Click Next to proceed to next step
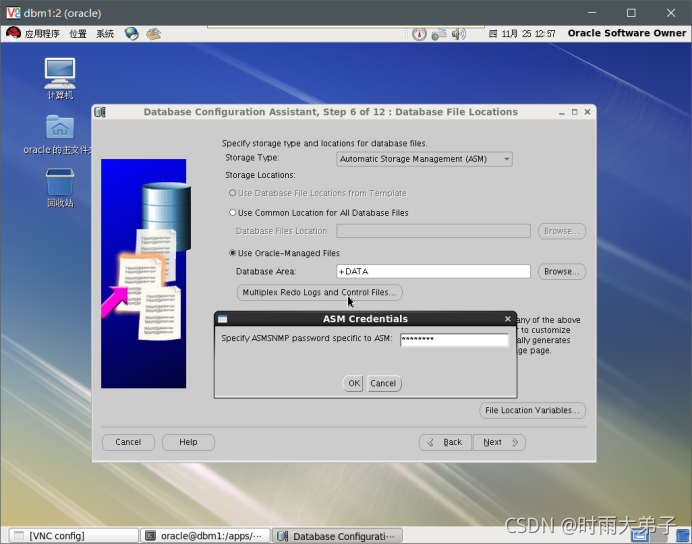 tap(499, 442)
